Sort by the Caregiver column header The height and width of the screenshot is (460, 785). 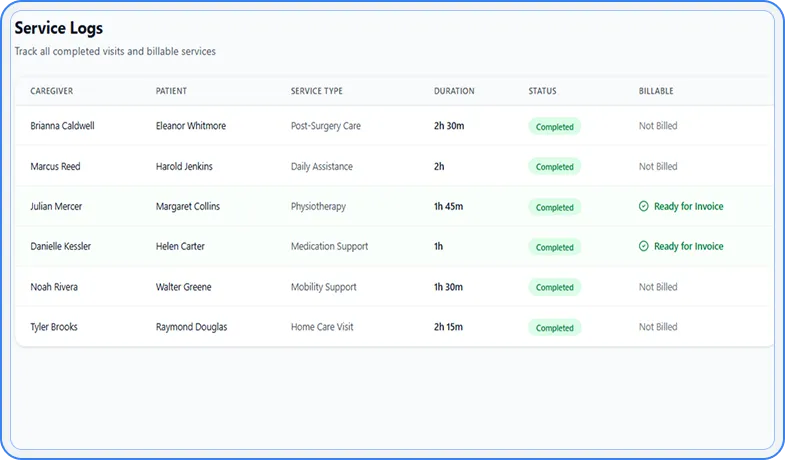[x=52, y=92]
